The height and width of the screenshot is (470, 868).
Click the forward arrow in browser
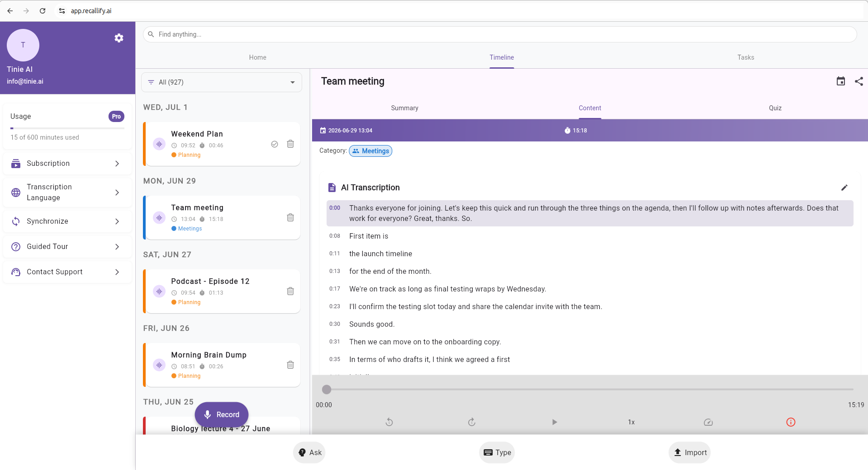pos(26,11)
